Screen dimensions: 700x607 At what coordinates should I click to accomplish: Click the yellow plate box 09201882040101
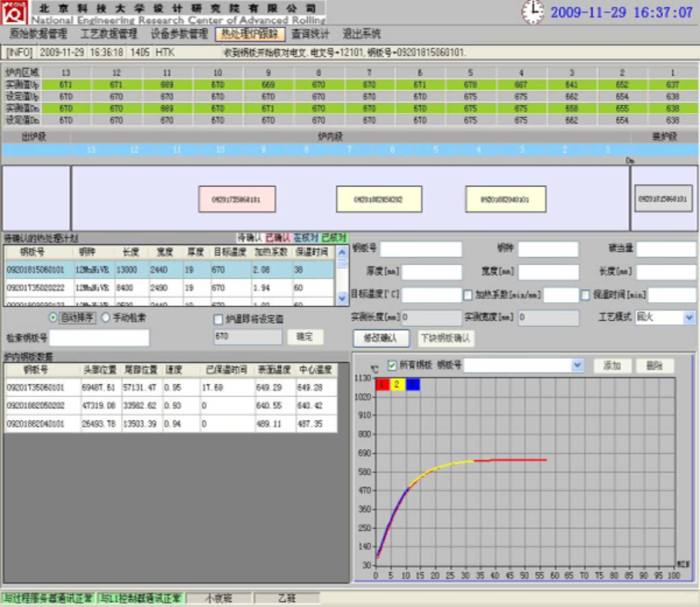pyautogui.click(x=505, y=199)
